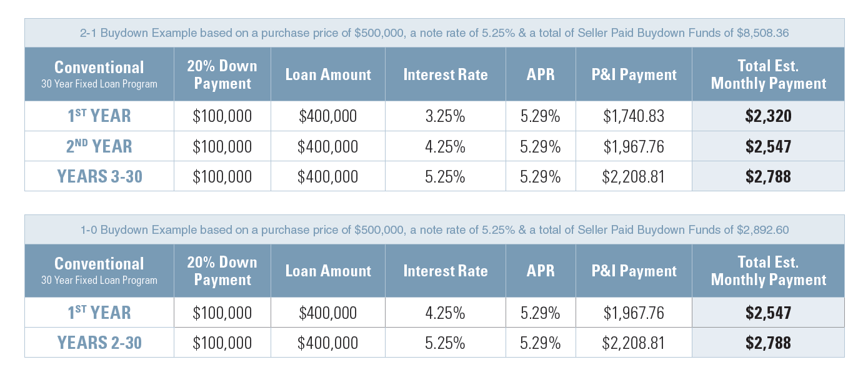Select the $2,320 total monthly payment cell
Viewport: 868px width, 372px height.
[768, 116]
